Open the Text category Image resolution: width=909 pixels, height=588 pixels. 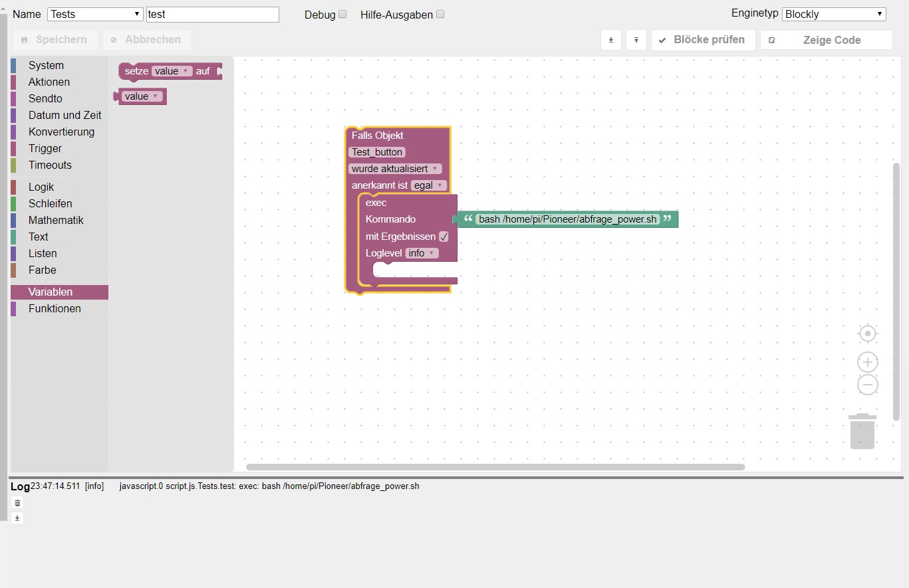click(59, 237)
